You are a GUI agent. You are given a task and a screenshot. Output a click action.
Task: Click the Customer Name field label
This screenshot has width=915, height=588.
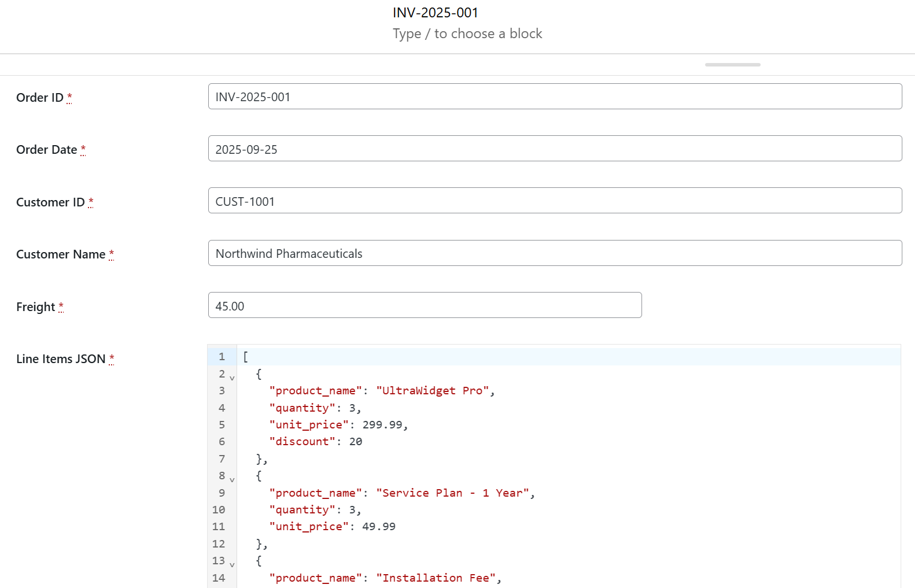coord(61,254)
